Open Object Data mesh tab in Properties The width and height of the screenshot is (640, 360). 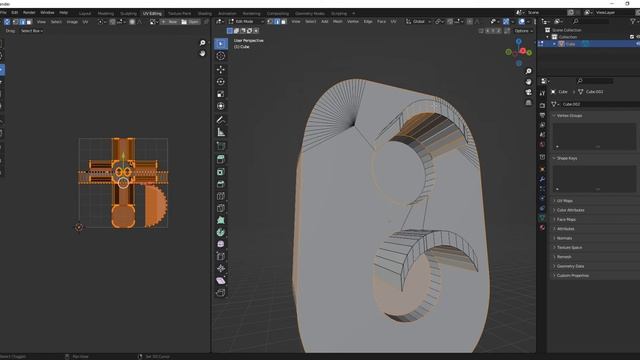(x=542, y=218)
